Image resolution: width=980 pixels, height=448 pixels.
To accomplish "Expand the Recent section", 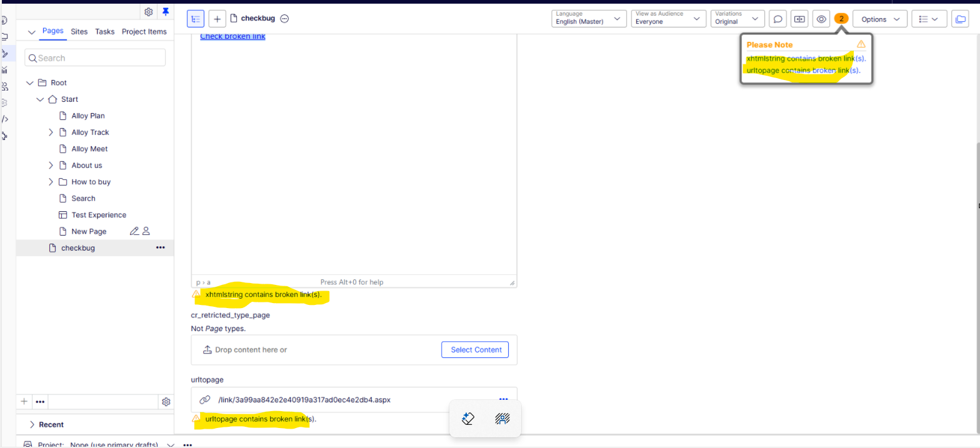I will [x=32, y=424].
